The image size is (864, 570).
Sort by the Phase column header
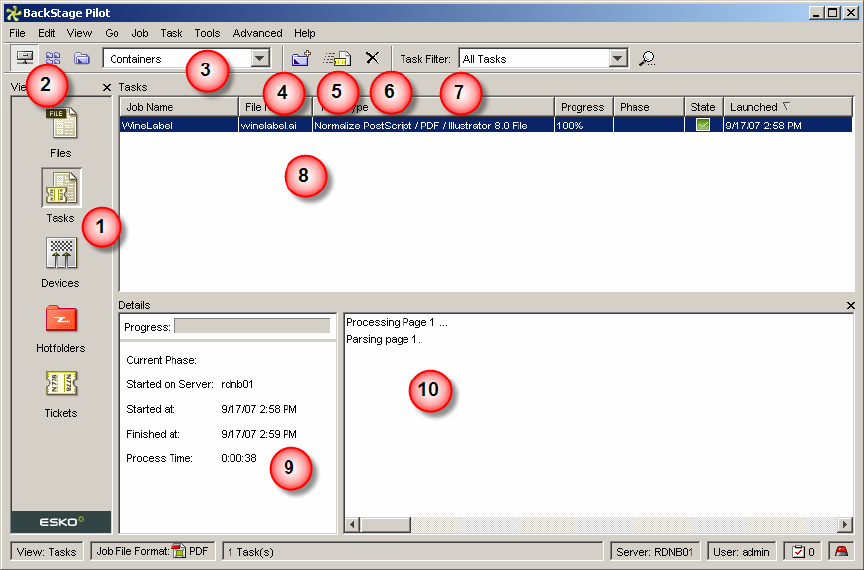[x=649, y=107]
